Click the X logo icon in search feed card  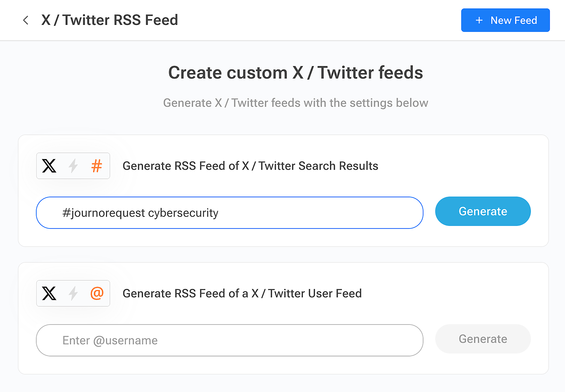pyautogui.click(x=49, y=166)
